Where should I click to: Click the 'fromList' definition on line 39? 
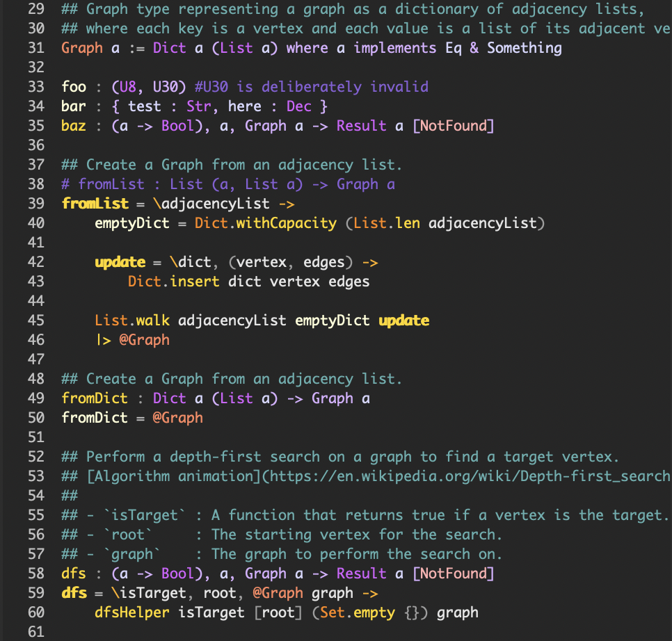95,204
